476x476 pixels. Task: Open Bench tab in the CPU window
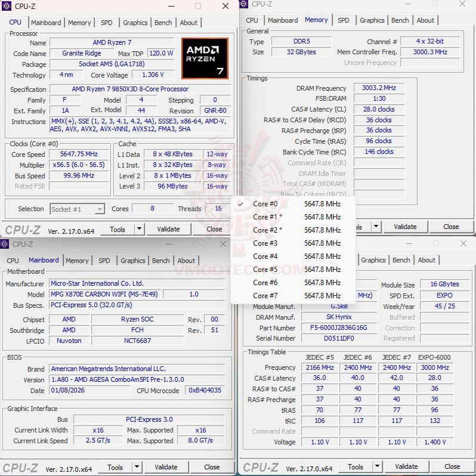coord(163,23)
